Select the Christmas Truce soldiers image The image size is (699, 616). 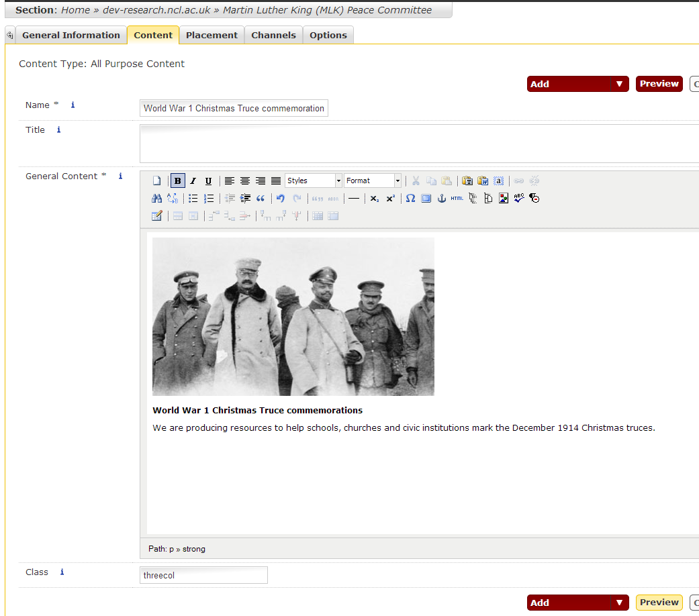293,316
